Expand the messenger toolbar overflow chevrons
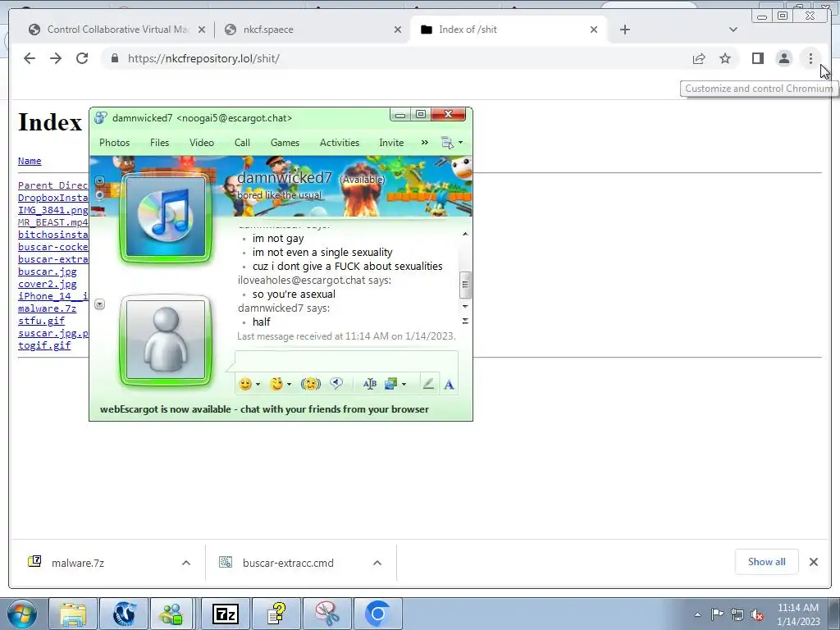 (424, 143)
